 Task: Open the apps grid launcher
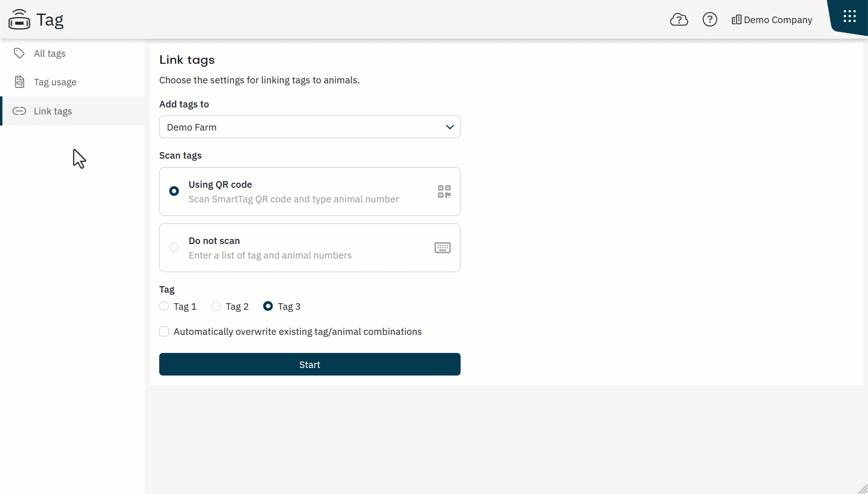849,17
